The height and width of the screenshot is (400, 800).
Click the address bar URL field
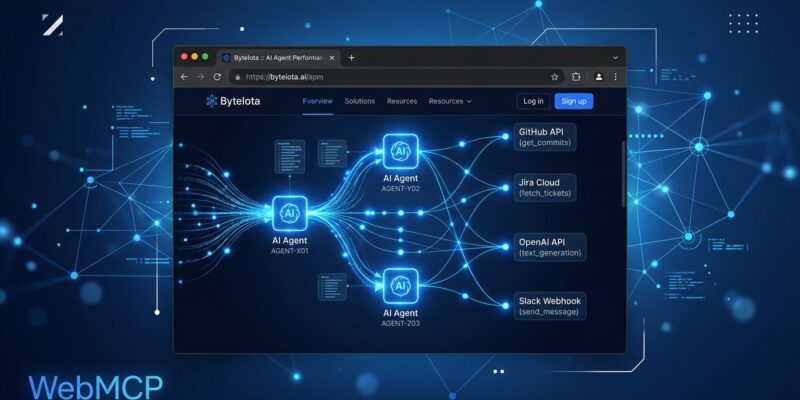coord(396,77)
